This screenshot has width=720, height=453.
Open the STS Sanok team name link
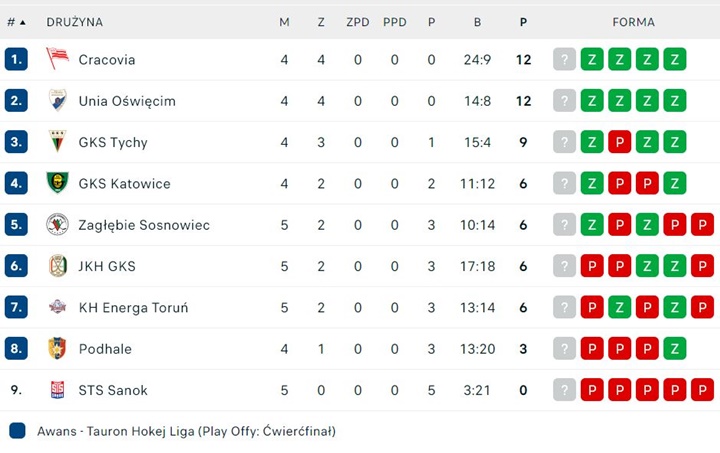click(x=113, y=390)
